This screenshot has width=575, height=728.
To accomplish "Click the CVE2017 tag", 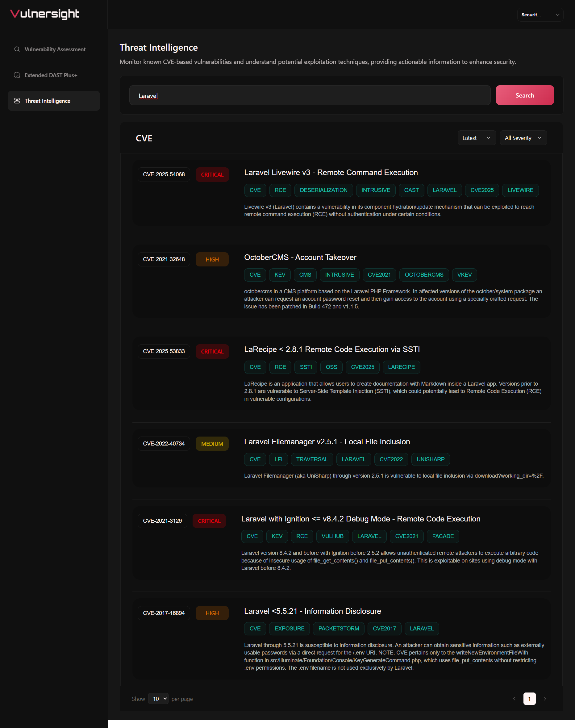I will pyautogui.click(x=384, y=628).
